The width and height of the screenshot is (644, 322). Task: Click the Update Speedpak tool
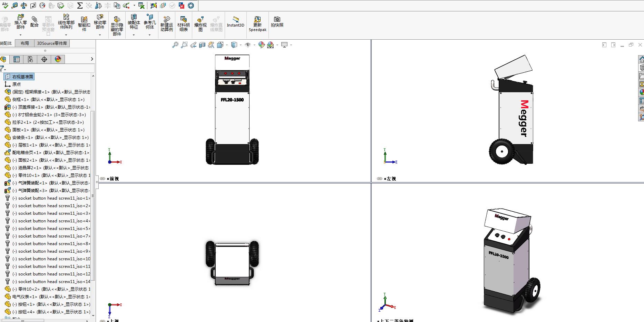point(257,24)
